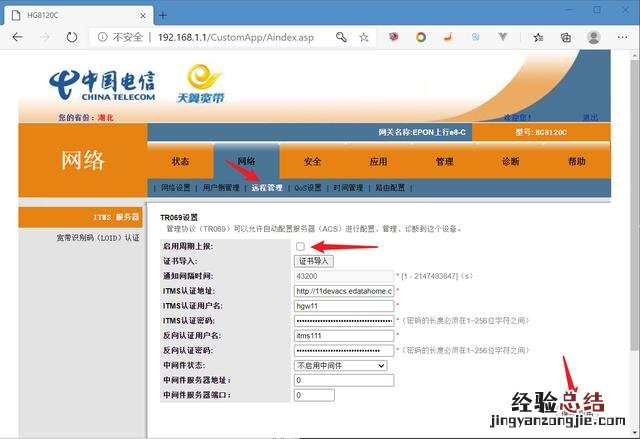Switch to the 管理 tab
The height and width of the screenshot is (439, 640).
click(444, 162)
